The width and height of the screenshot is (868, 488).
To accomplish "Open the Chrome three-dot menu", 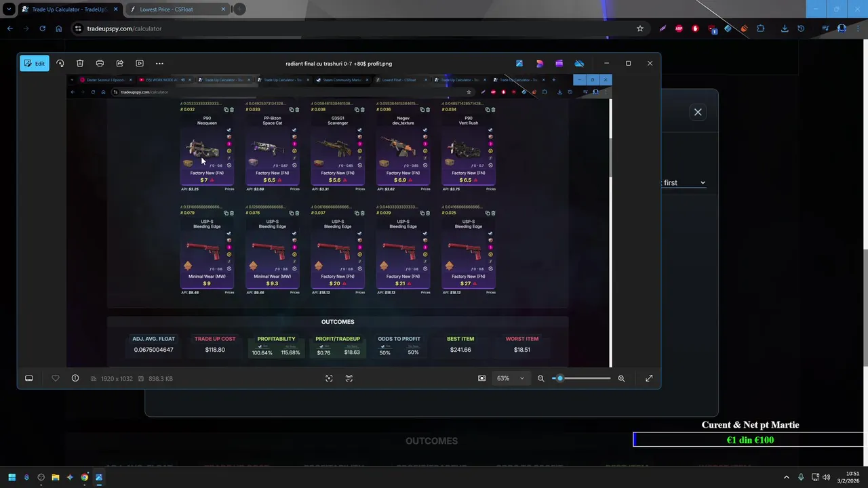I will point(858,28).
